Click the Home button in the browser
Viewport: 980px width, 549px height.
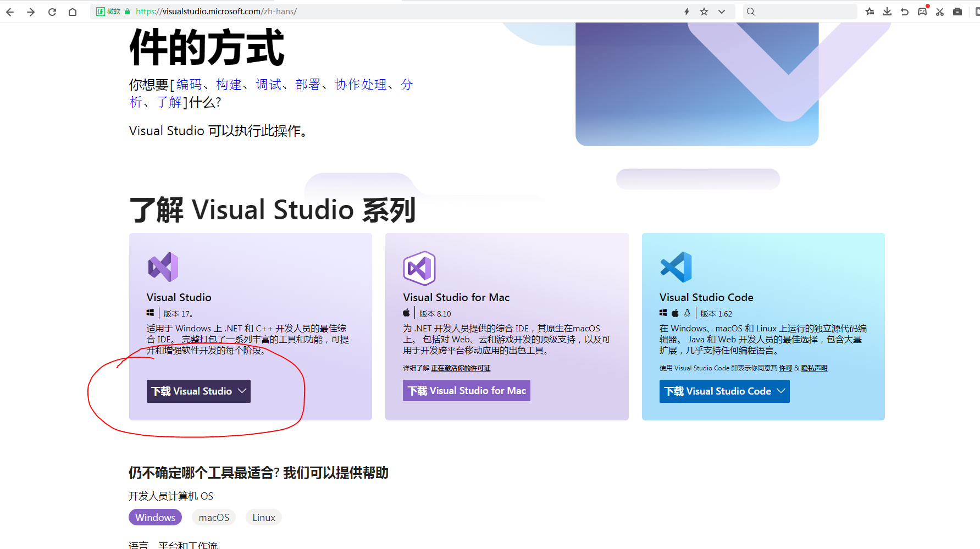point(72,11)
